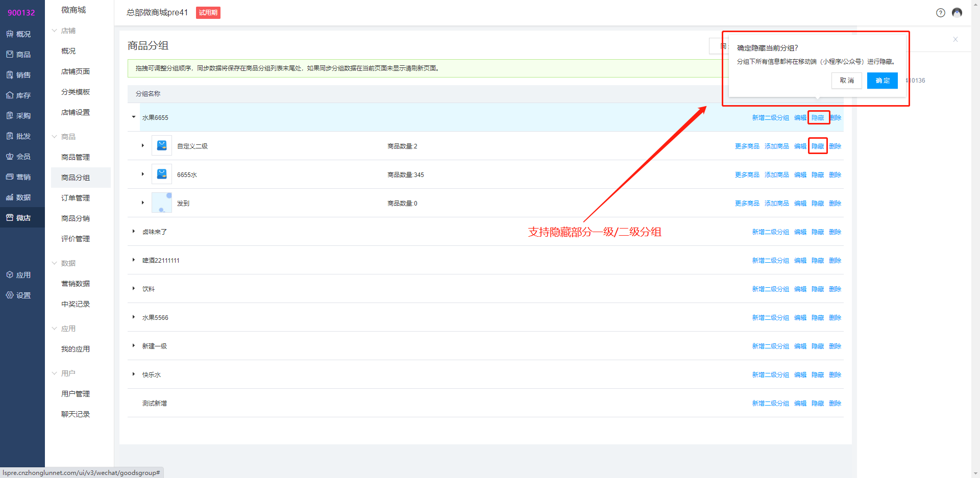Expand the 饮料 group row
Viewport: 980px width, 478px height.
[x=134, y=289]
